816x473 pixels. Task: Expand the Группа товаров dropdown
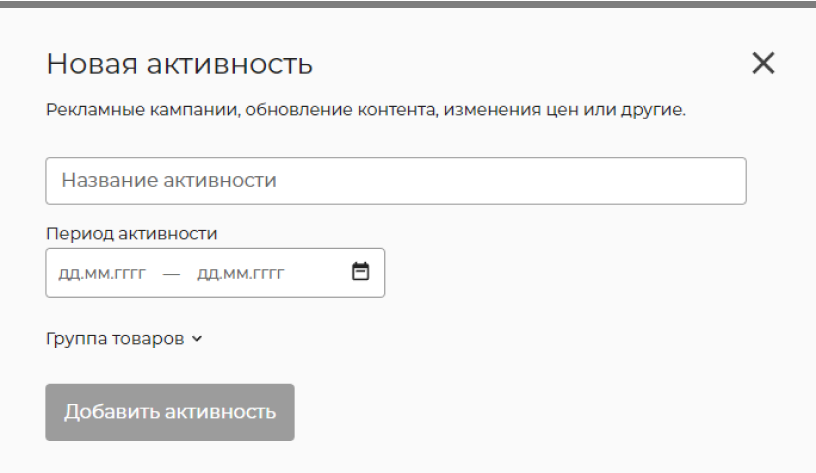click(124, 339)
